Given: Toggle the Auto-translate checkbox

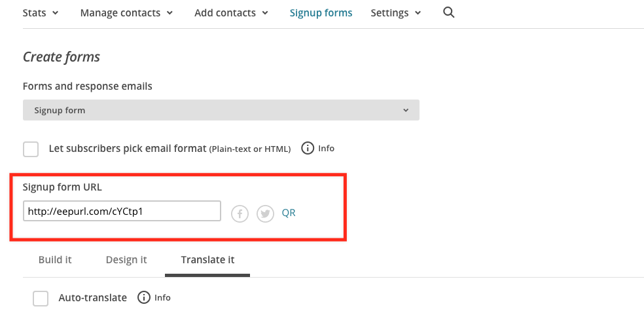Looking at the screenshot, I should click(x=41, y=299).
